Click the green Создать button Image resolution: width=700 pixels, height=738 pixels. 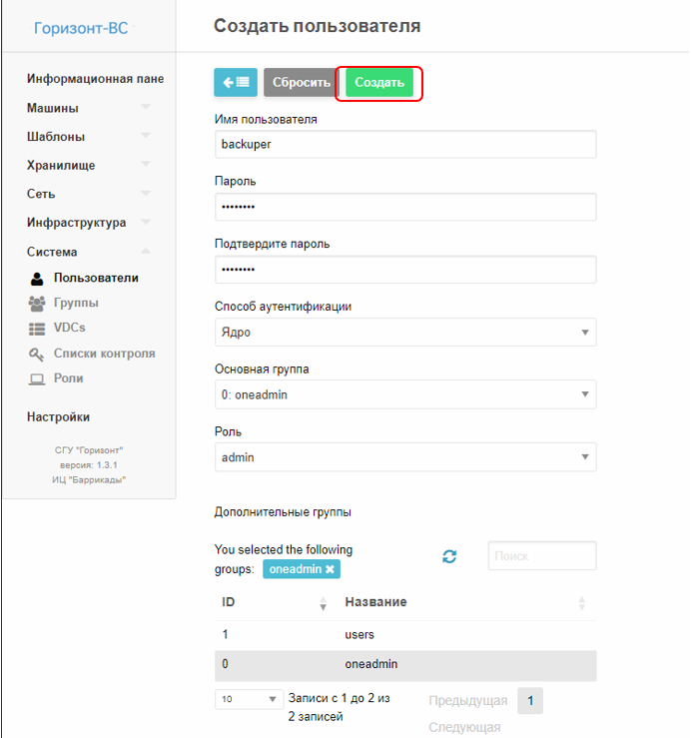tap(379, 82)
